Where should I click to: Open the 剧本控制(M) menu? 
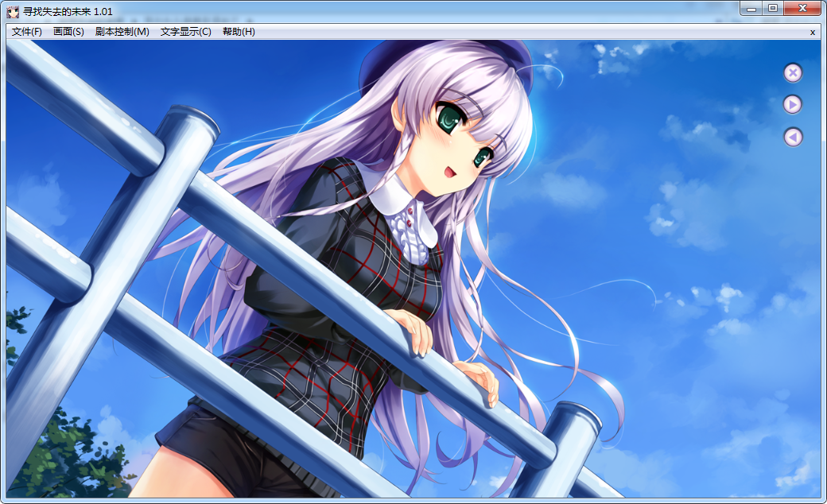click(122, 32)
